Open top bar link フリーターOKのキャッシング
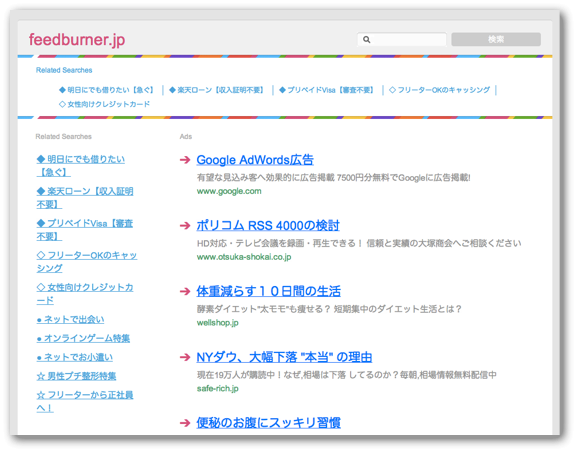The image size is (576, 451). [x=439, y=90]
